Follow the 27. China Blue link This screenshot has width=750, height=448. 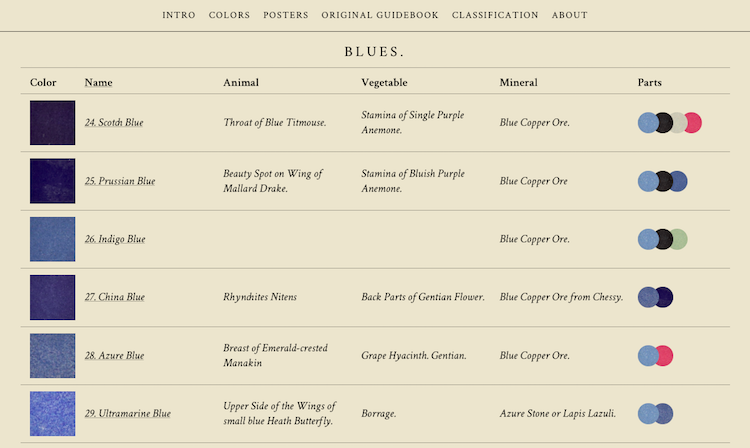point(114,297)
